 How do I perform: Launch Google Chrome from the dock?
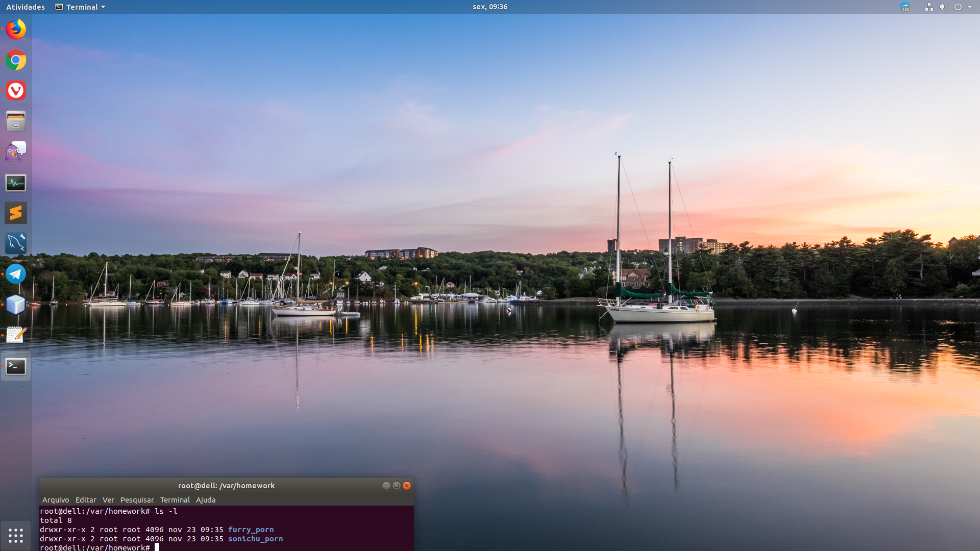pyautogui.click(x=16, y=60)
